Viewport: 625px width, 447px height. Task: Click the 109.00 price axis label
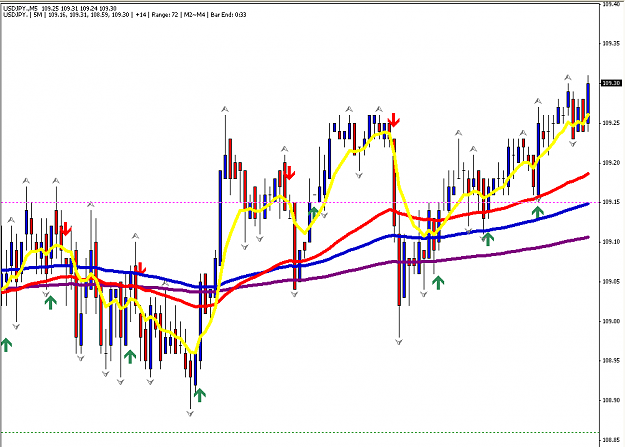point(611,321)
